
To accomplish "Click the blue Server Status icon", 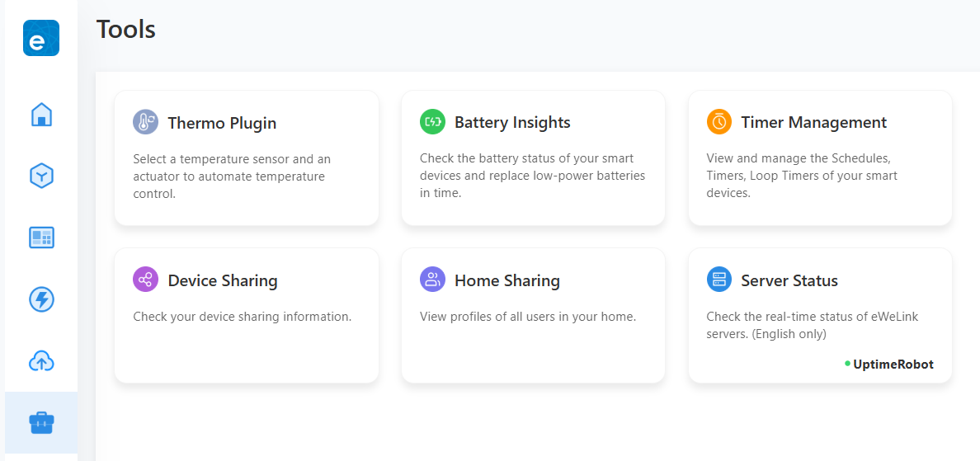I will tap(719, 280).
